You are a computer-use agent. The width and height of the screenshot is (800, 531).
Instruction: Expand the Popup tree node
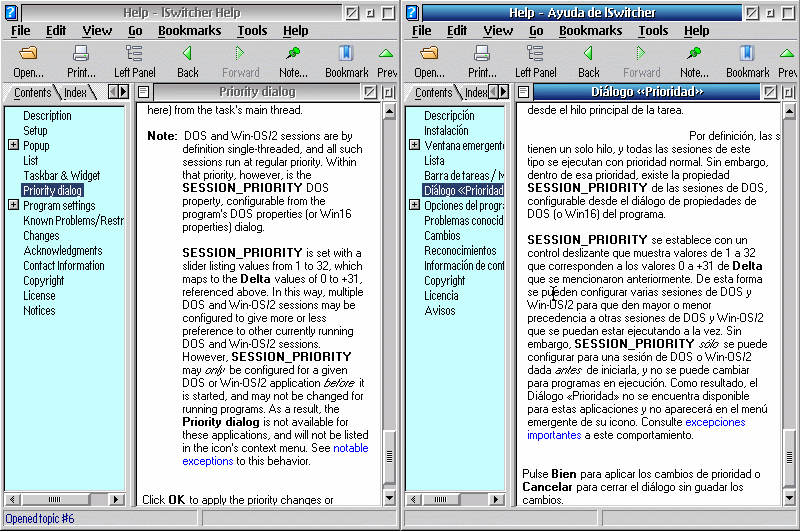click(x=13, y=146)
